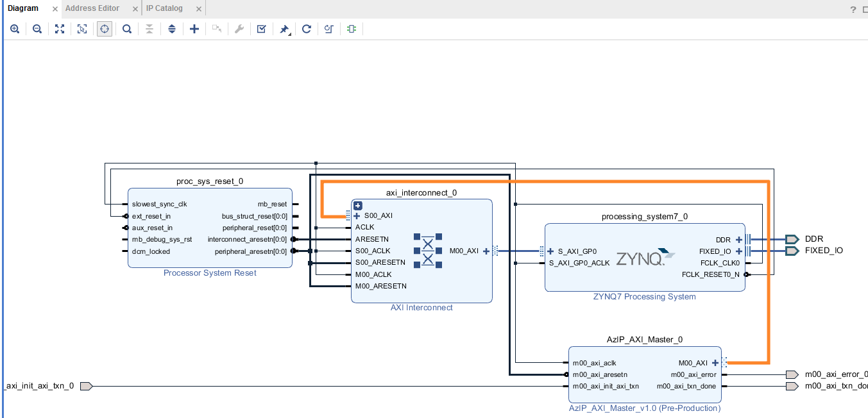Screen dimensions: 868x418
Task: Open the help question mark button
Action: [x=853, y=9]
